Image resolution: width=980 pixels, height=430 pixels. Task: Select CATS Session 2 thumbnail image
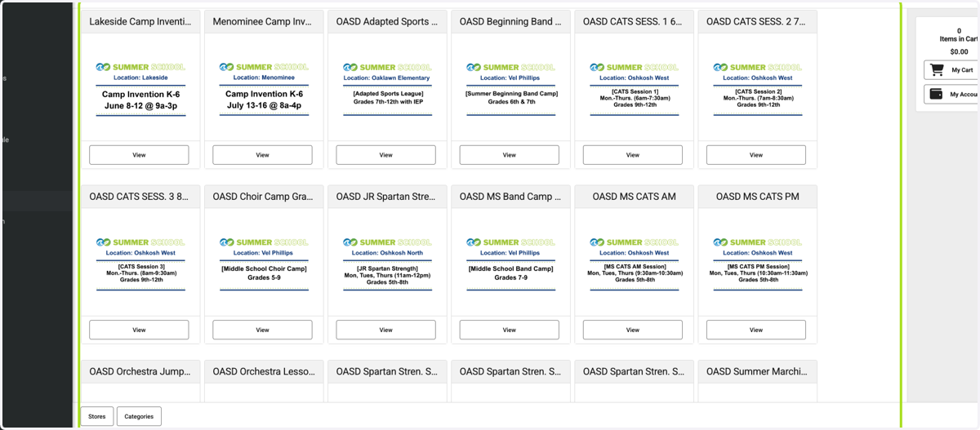(757, 88)
